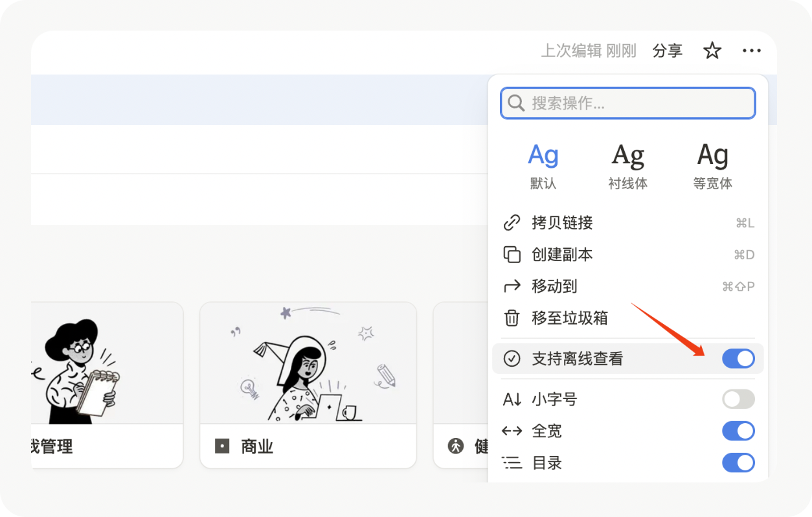This screenshot has height=517, width=812.
Task: Enable the 小字号 small text toggle
Action: coord(738,399)
